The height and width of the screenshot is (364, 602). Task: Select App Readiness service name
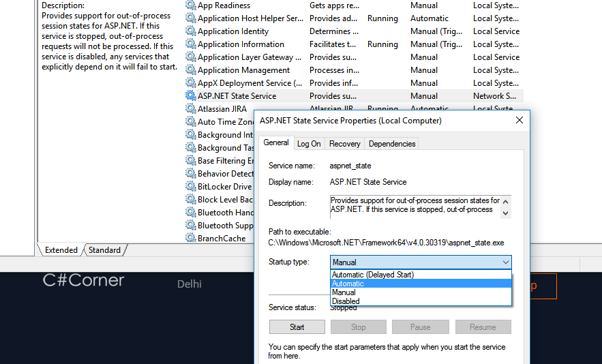pos(224,5)
